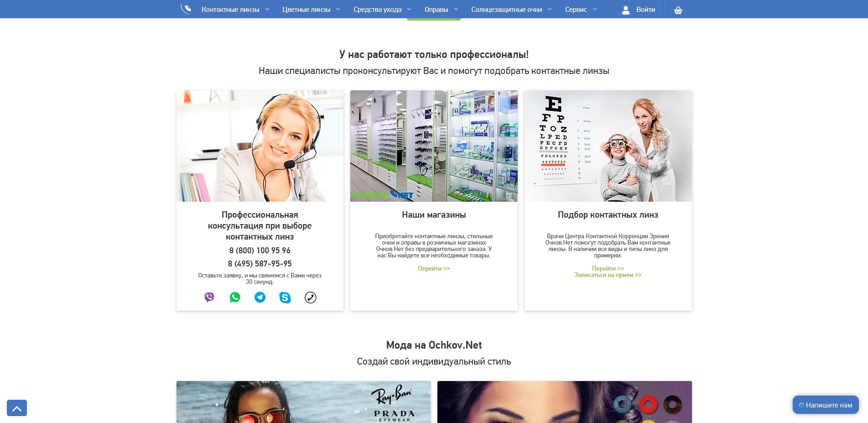868x423 pixels.
Task: Select the Сервис menu
Action: [581, 10]
